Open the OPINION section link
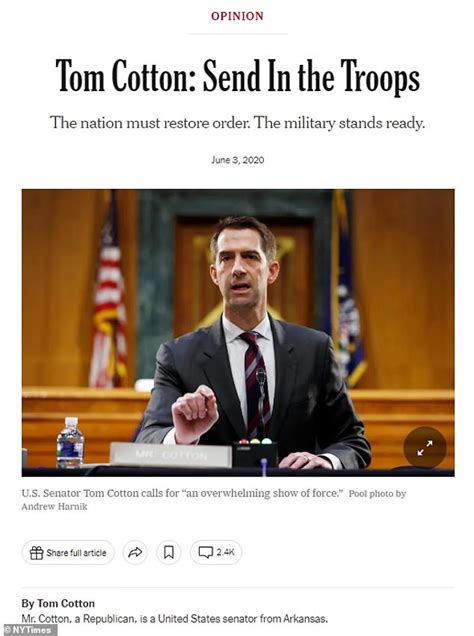This screenshot has width=474, height=636. (x=237, y=16)
